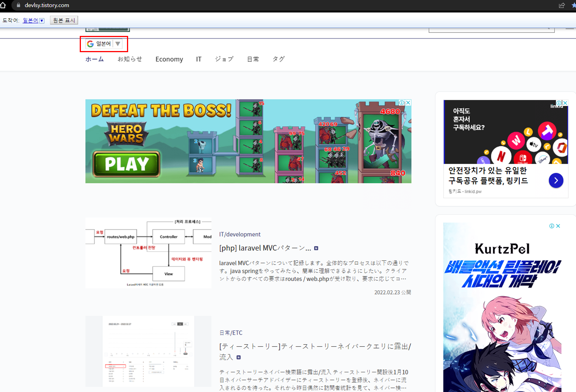Click the KurtzPel ad artwork

tap(502, 307)
